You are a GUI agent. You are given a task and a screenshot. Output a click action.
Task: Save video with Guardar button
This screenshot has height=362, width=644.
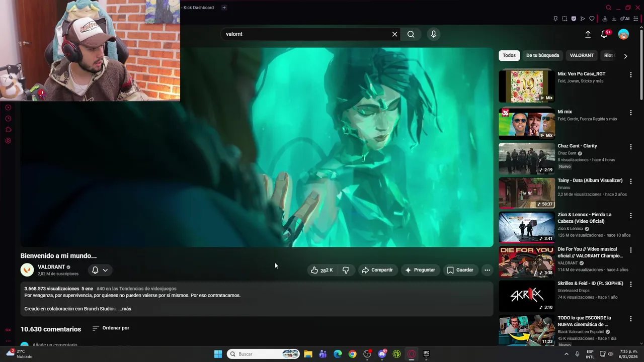(460, 270)
